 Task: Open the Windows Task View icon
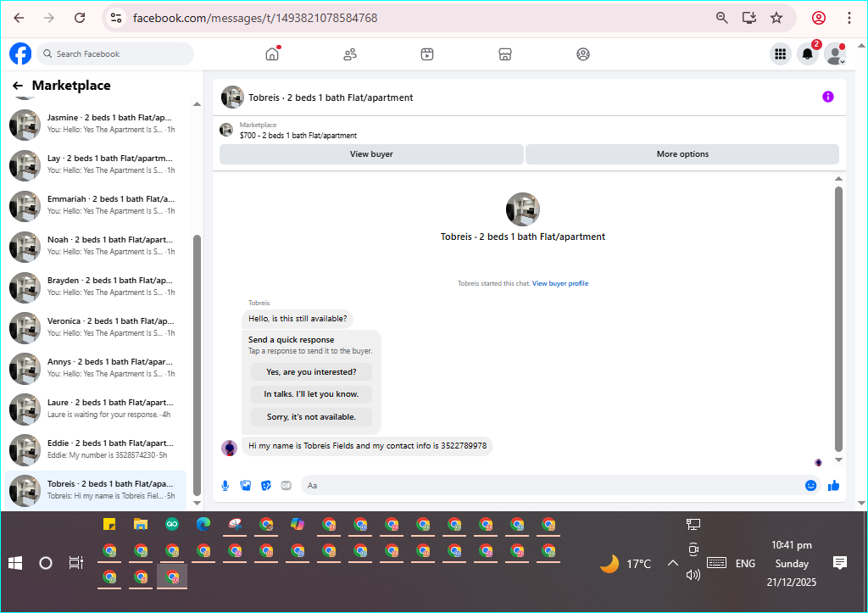coord(75,563)
